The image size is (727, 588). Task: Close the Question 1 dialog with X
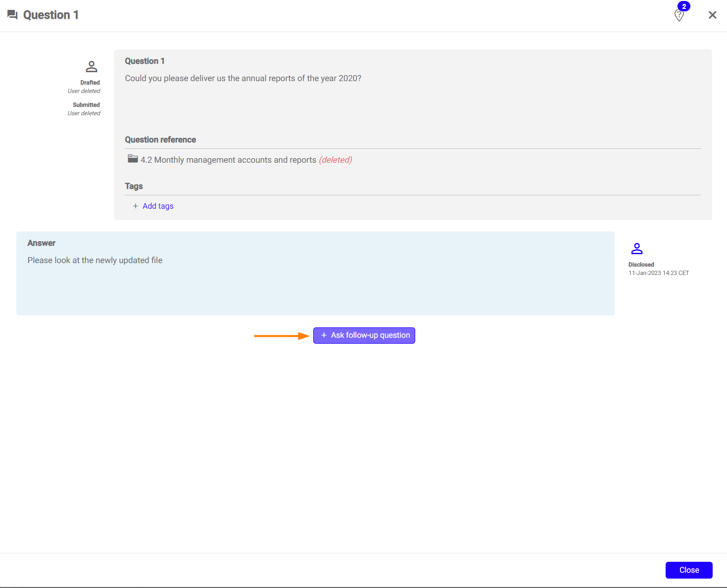(x=713, y=15)
